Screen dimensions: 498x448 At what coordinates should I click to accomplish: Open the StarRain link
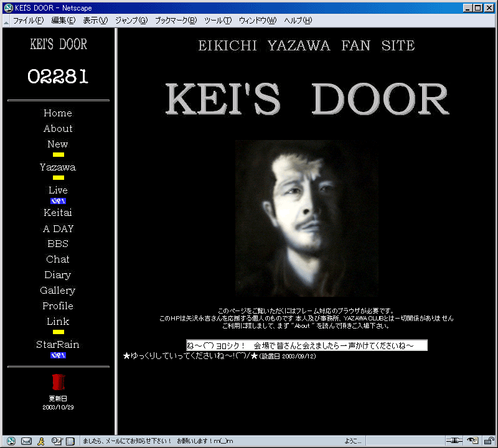[x=58, y=345]
